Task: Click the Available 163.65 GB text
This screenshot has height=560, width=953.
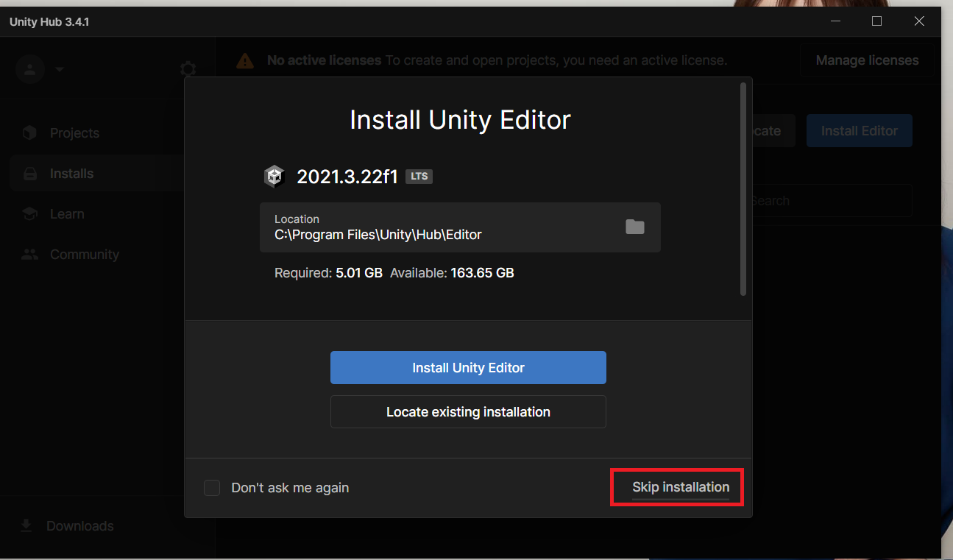Action: point(452,273)
